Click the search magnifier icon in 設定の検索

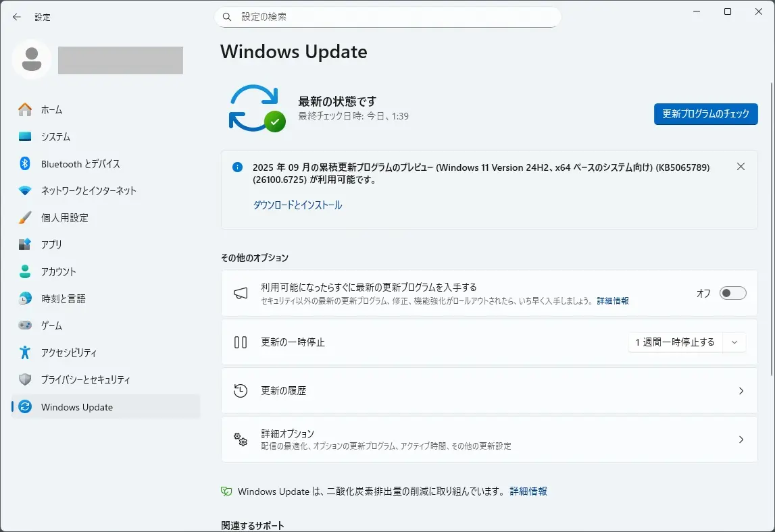pyautogui.click(x=227, y=17)
